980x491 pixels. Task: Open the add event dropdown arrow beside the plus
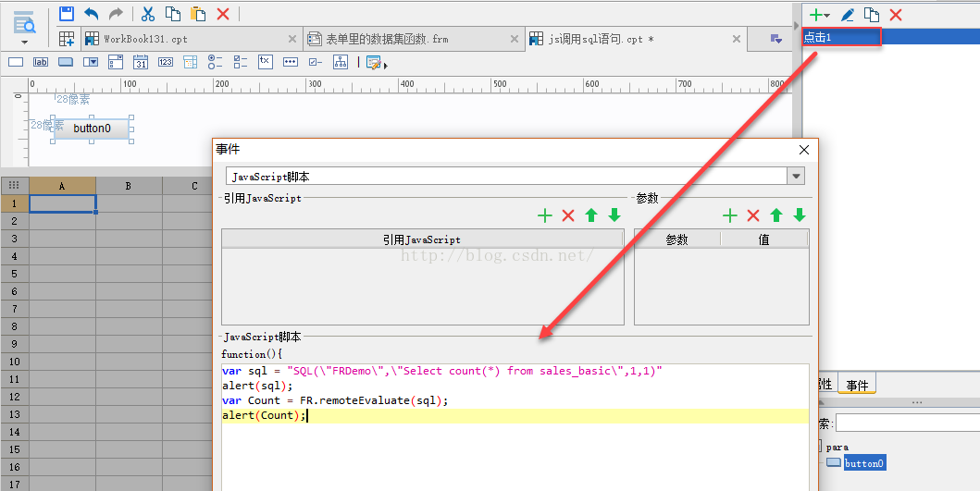click(x=827, y=15)
